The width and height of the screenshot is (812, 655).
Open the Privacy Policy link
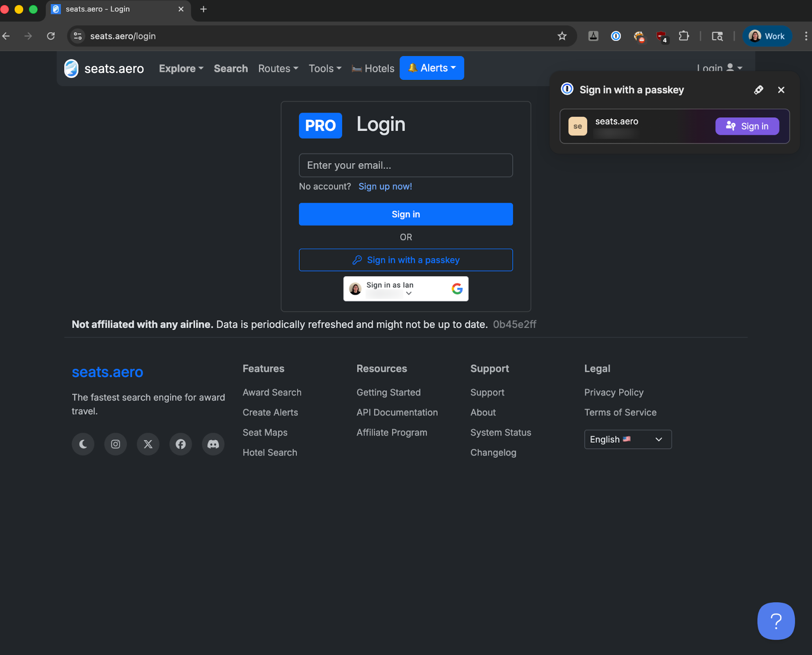[614, 392]
